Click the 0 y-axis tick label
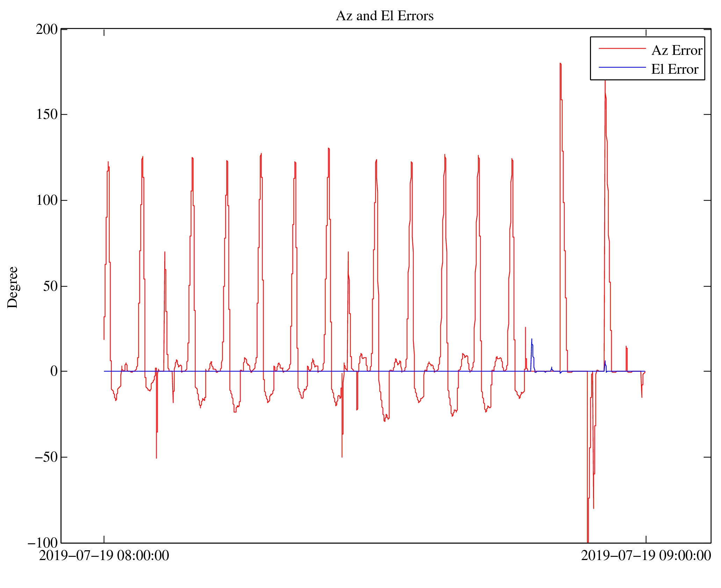Screen dimensions: 721x588 (54, 371)
